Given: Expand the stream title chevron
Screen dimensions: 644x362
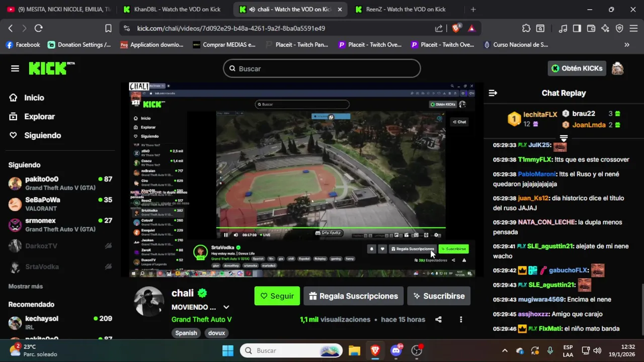Looking at the screenshot, I should click(x=226, y=307).
